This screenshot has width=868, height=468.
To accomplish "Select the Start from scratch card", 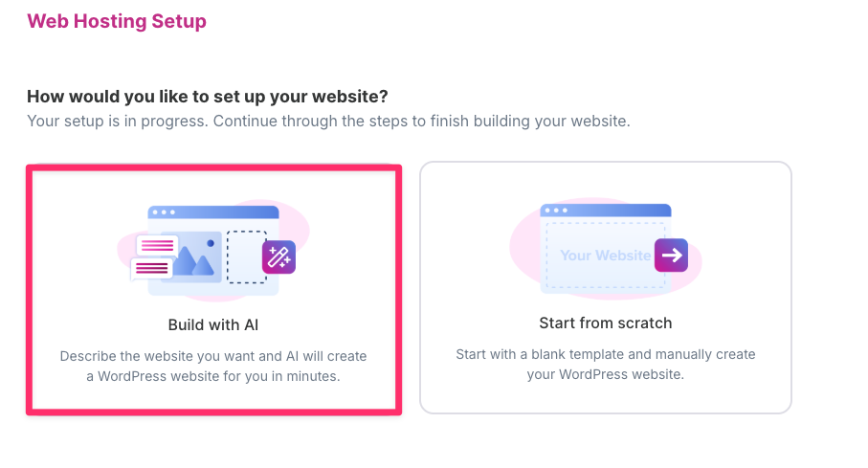I will pos(606,287).
